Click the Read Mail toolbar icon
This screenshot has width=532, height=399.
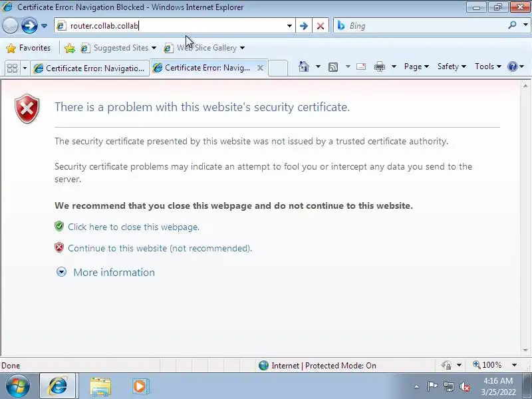(x=361, y=66)
